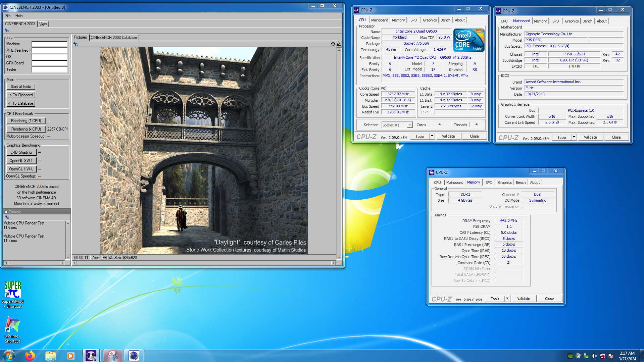Open the Help menu in CINEBENCH
Image resolution: width=644 pixels, height=362 pixels.
click(19, 16)
